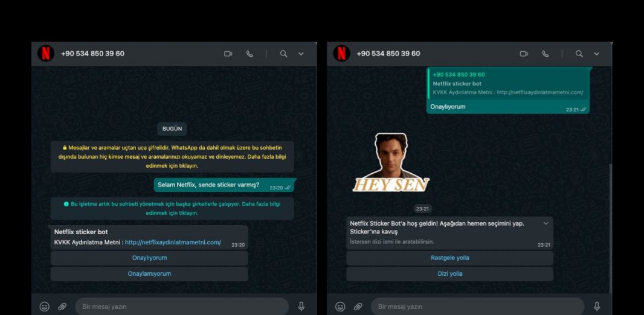
Task: Search messages in left chat window
Action: [283, 54]
